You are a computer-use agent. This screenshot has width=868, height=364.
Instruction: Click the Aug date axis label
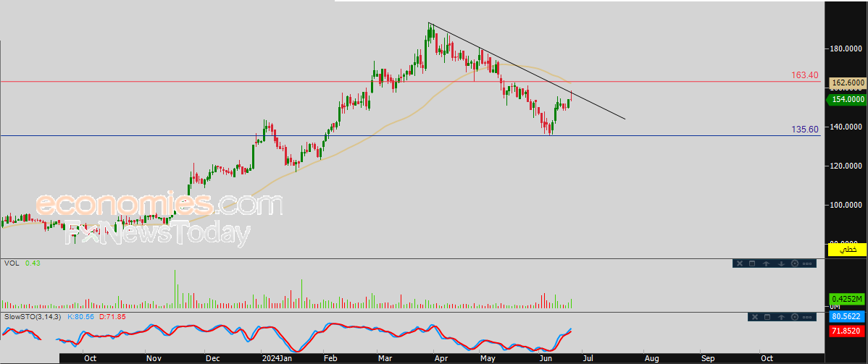[x=651, y=358]
